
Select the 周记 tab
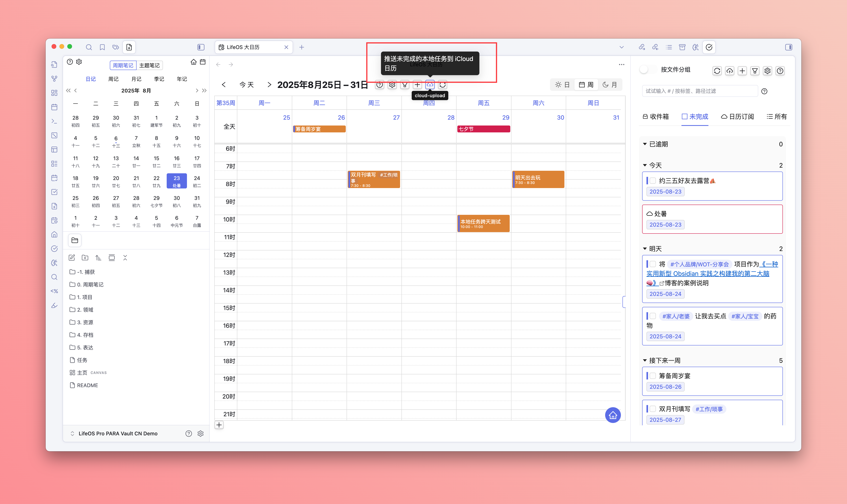point(113,79)
